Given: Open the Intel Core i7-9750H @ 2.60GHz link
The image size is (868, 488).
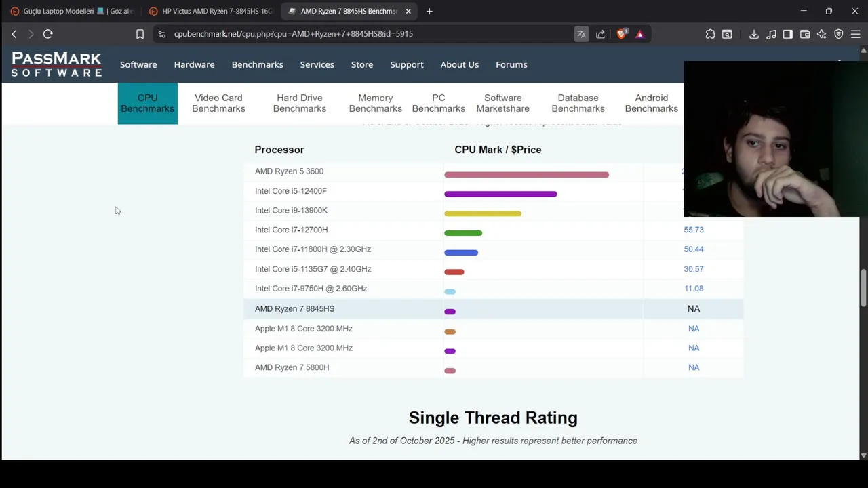Looking at the screenshot, I should coord(311,289).
